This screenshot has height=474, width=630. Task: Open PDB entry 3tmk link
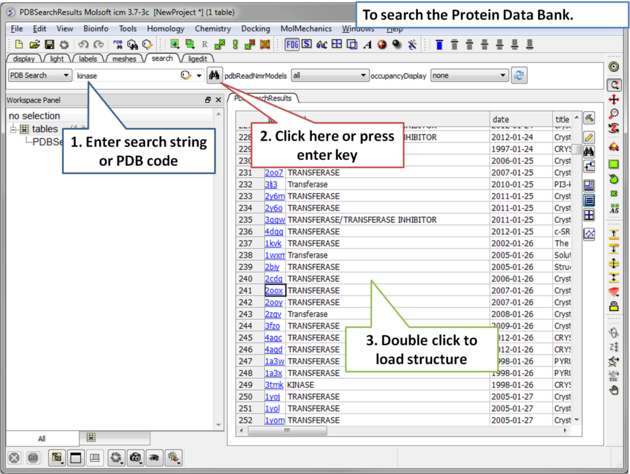click(x=273, y=385)
